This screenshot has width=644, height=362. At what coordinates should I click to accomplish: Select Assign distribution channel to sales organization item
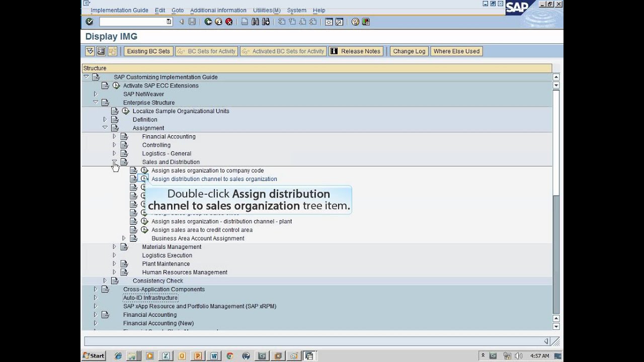click(x=214, y=179)
